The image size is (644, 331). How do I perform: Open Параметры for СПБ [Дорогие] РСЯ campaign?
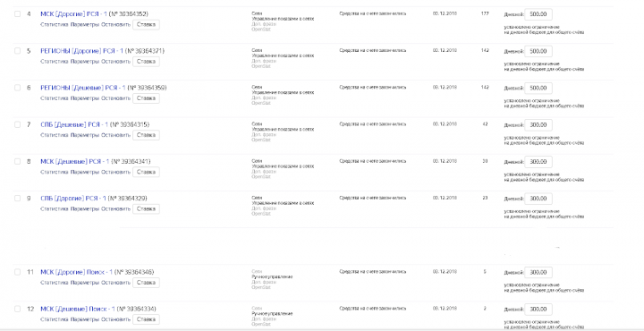pyautogui.click(x=85, y=209)
